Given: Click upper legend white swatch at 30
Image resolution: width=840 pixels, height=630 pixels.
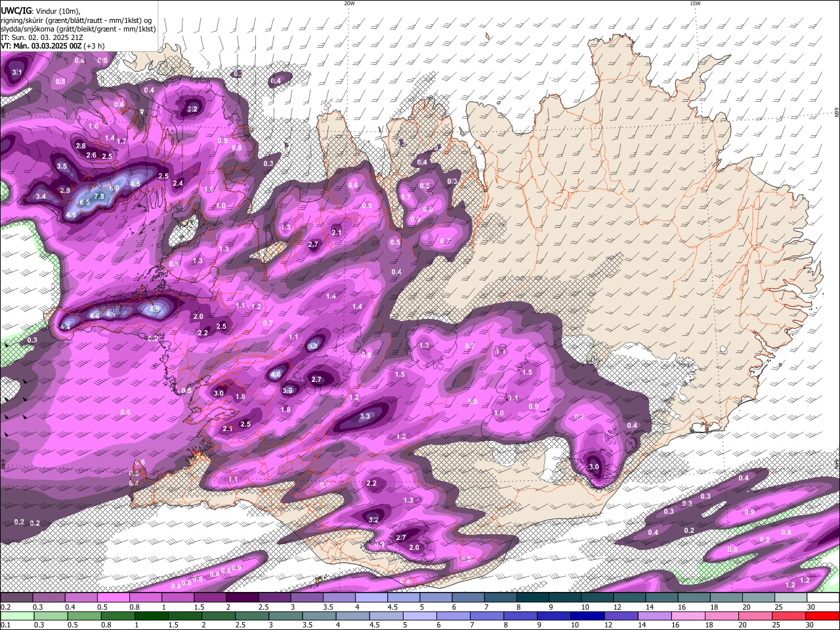Looking at the screenshot, I should (822, 598).
